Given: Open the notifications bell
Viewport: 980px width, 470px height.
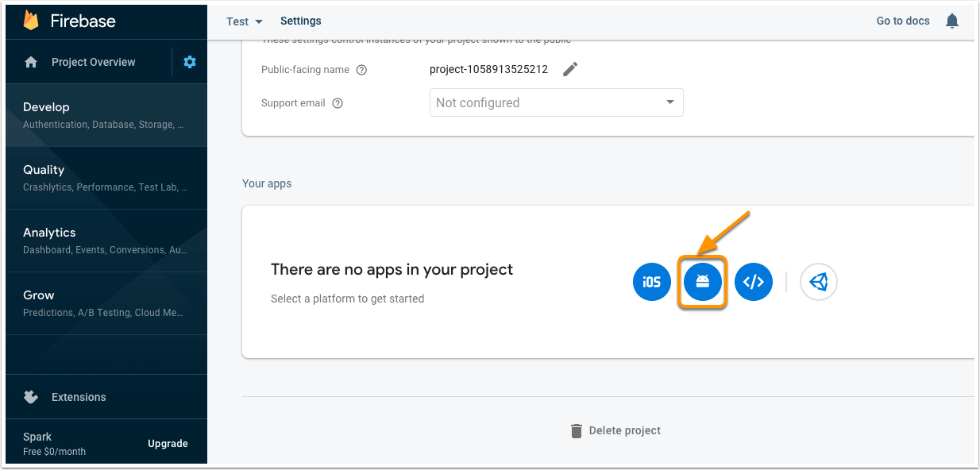Looking at the screenshot, I should pyautogui.click(x=952, y=21).
